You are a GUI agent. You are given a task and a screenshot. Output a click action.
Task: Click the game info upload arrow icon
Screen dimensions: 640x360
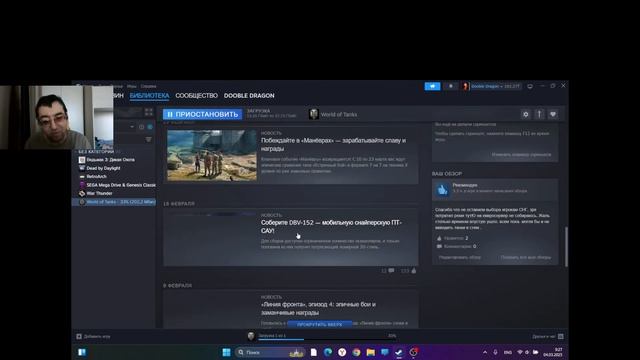(x=539, y=114)
